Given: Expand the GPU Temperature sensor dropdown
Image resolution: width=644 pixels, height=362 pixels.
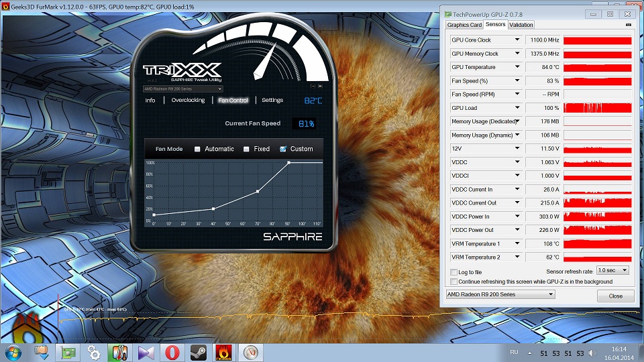Looking at the screenshot, I should (517, 67).
